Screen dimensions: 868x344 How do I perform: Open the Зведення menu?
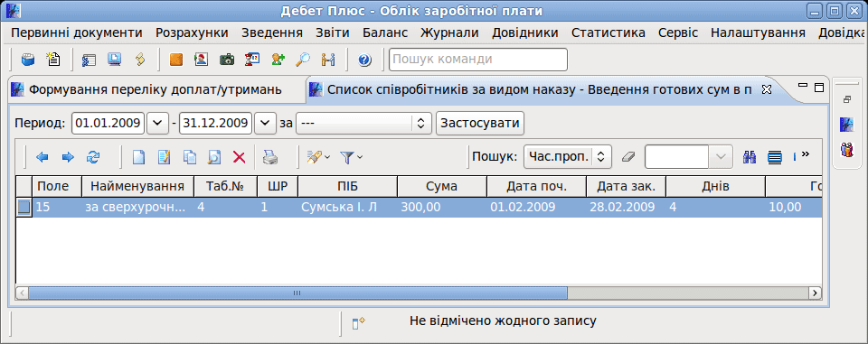click(272, 33)
